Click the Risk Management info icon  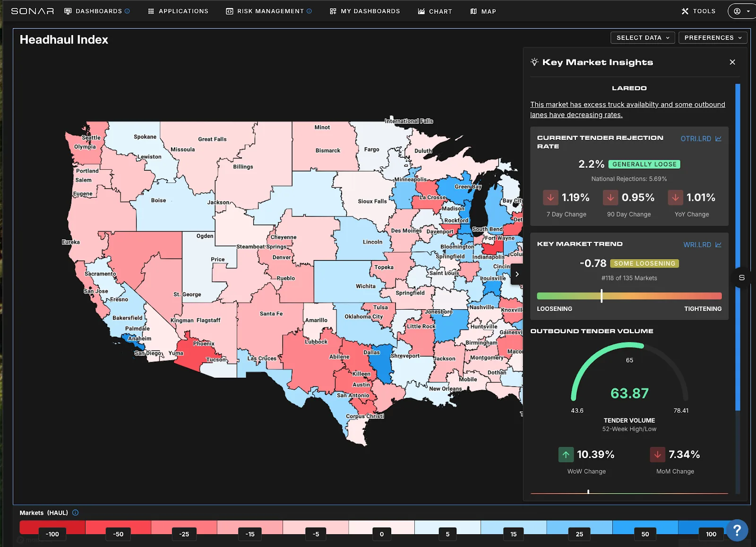[x=309, y=11]
